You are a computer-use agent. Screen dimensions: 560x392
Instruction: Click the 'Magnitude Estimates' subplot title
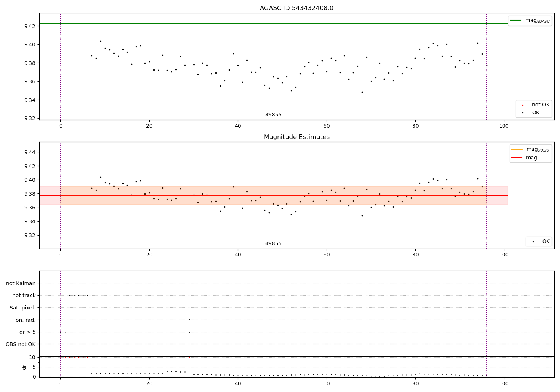point(296,137)
